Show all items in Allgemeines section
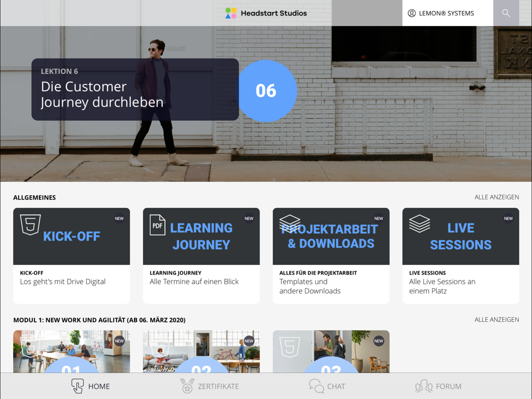This screenshot has width=532, height=399. (496, 197)
